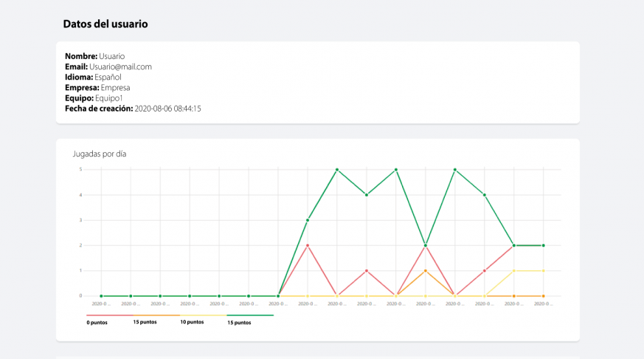Click the "Español" language value
The height and width of the screenshot is (359, 644).
click(108, 77)
